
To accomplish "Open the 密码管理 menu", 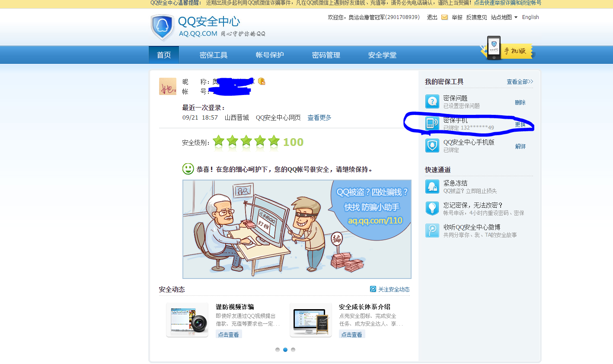I will [326, 55].
